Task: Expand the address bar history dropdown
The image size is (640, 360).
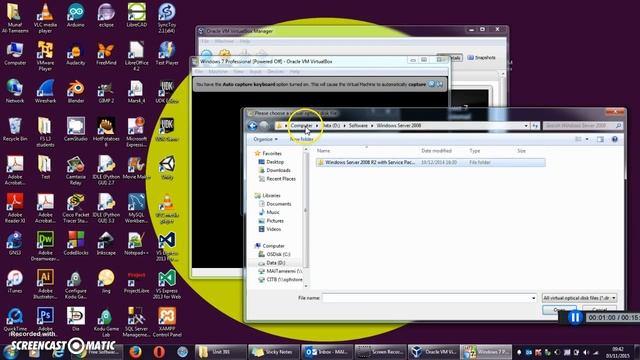Action: (x=526, y=126)
